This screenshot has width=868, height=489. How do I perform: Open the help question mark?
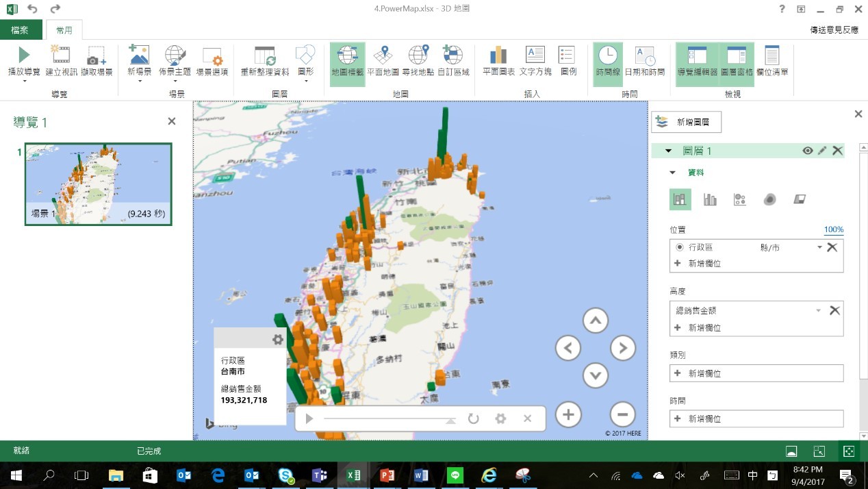pyautogui.click(x=782, y=9)
